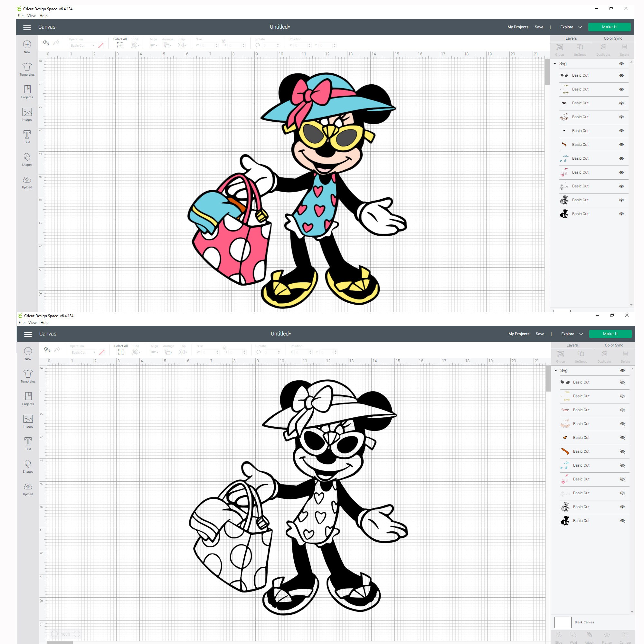The width and height of the screenshot is (644, 644).
Task: Select the Text tool in the outline-design window
Action: click(28, 444)
